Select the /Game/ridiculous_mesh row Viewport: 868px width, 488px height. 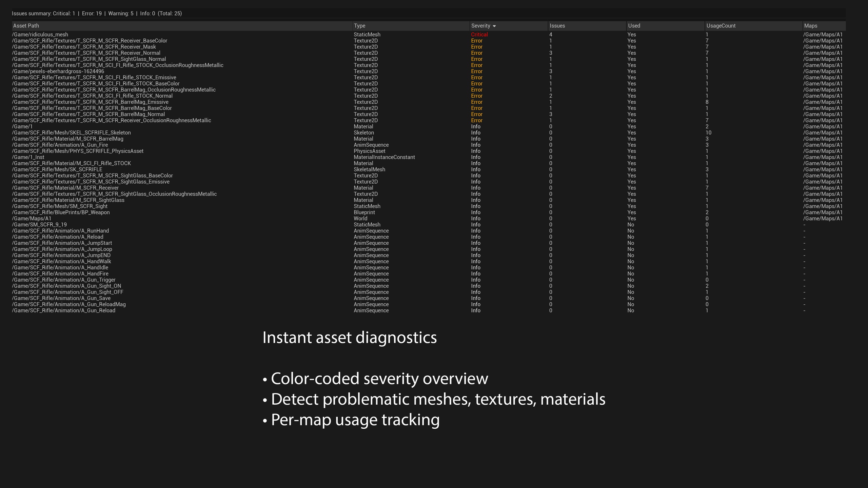(x=429, y=35)
